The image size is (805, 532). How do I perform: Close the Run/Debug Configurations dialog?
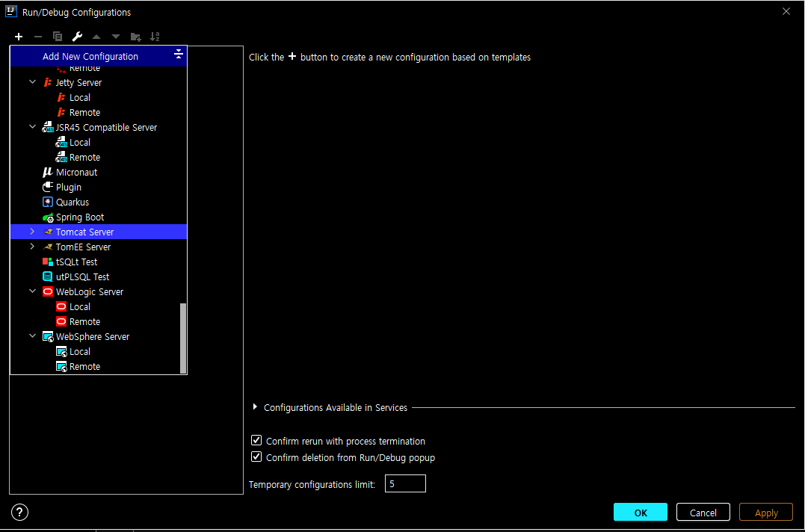(786, 11)
